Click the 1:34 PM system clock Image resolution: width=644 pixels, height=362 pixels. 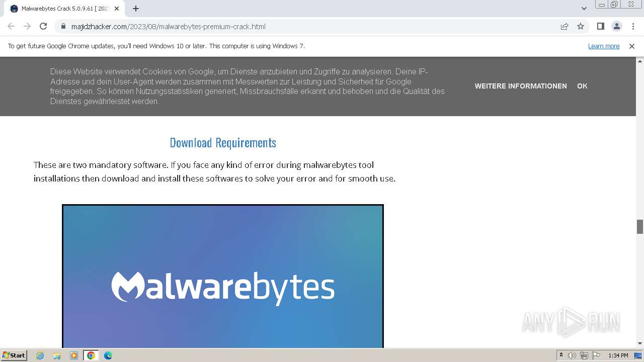point(618,355)
